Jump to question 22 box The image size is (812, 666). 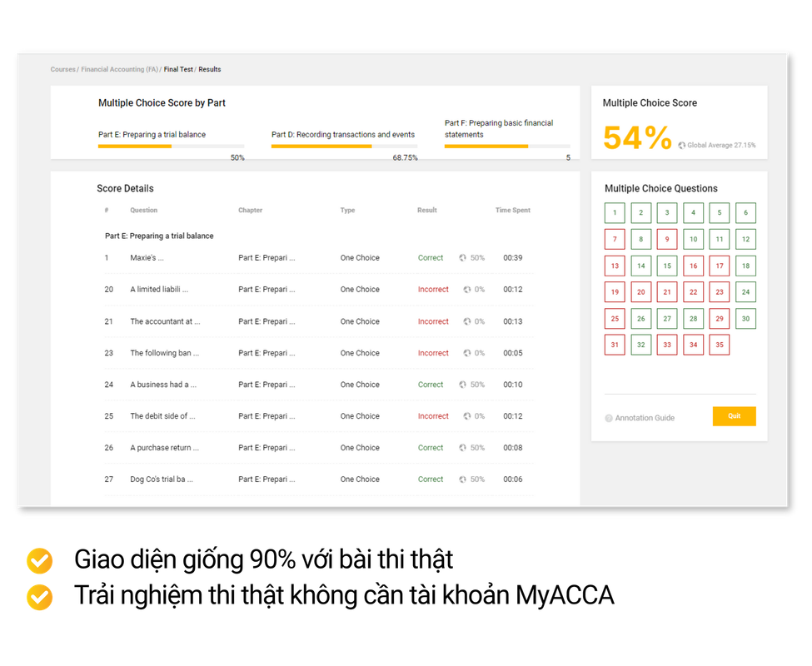point(694,292)
